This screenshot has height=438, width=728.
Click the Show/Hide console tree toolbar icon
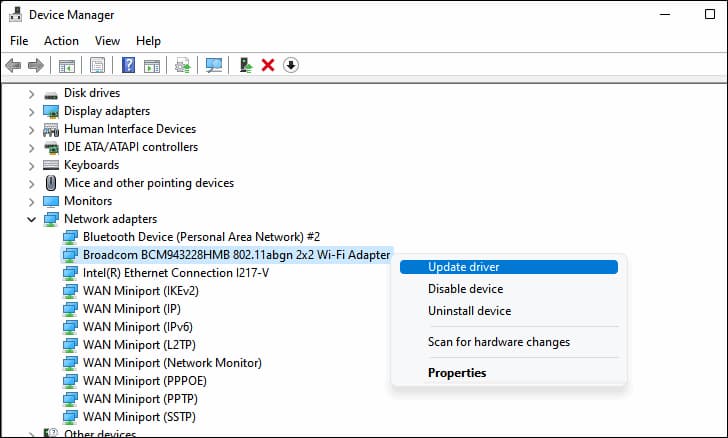(67, 65)
